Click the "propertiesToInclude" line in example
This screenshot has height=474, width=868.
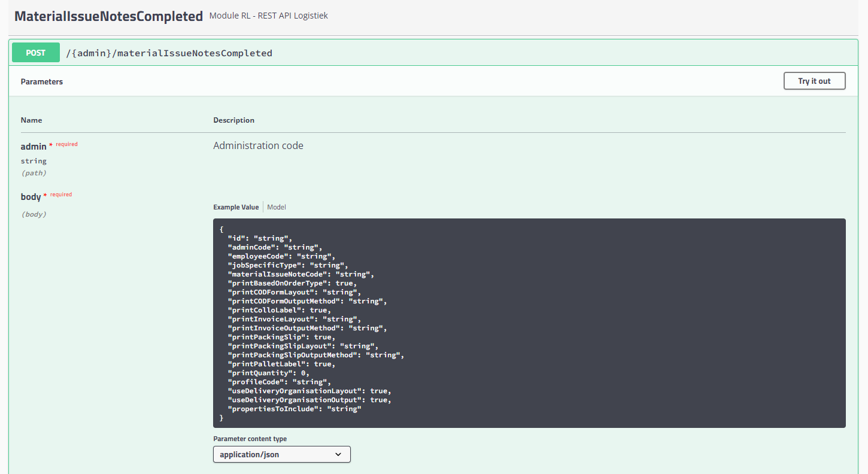(x=294, y=409)
